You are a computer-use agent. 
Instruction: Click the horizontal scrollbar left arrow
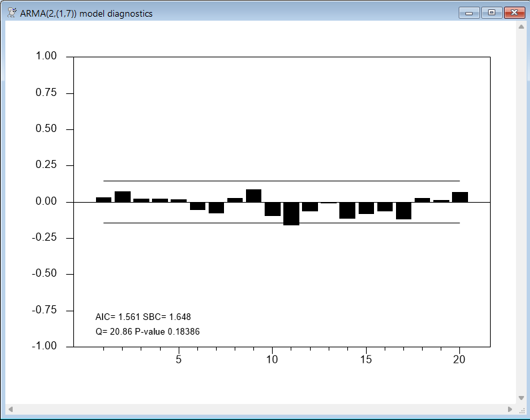pyautogui.click(x=11, y=409)
